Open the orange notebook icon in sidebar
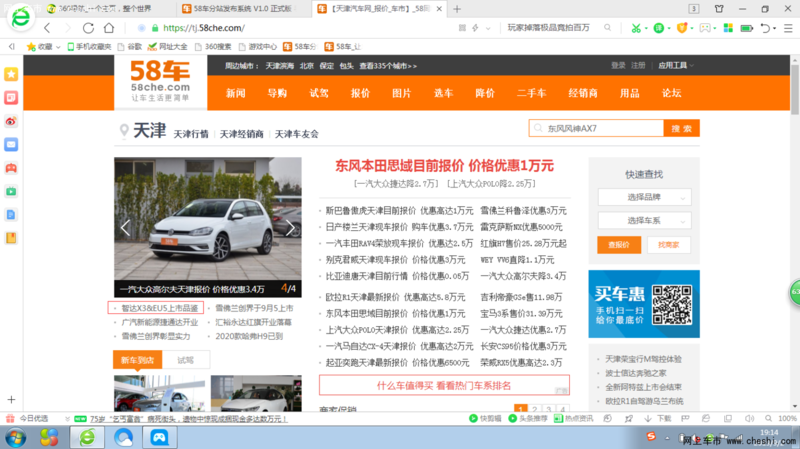The image size is (800, 449). point(11,238)
